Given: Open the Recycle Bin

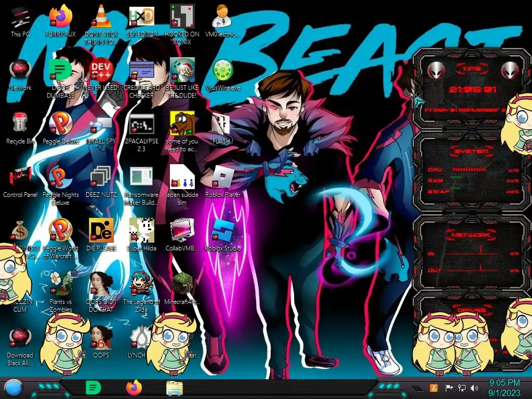Looking at the screenshot, I should pos(20,123).
